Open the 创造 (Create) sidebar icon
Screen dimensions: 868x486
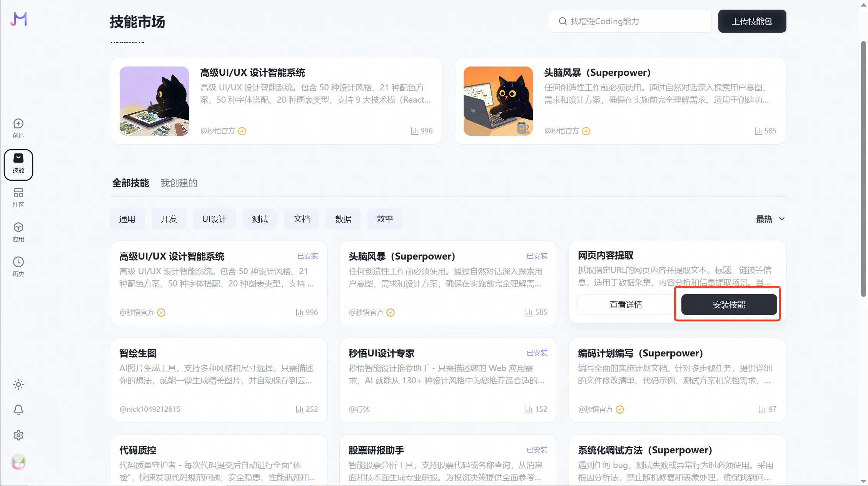coord(18,128)
